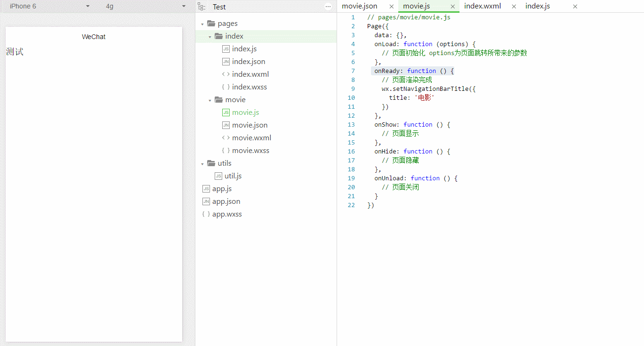Open the more options ellipsis menu

328,7
